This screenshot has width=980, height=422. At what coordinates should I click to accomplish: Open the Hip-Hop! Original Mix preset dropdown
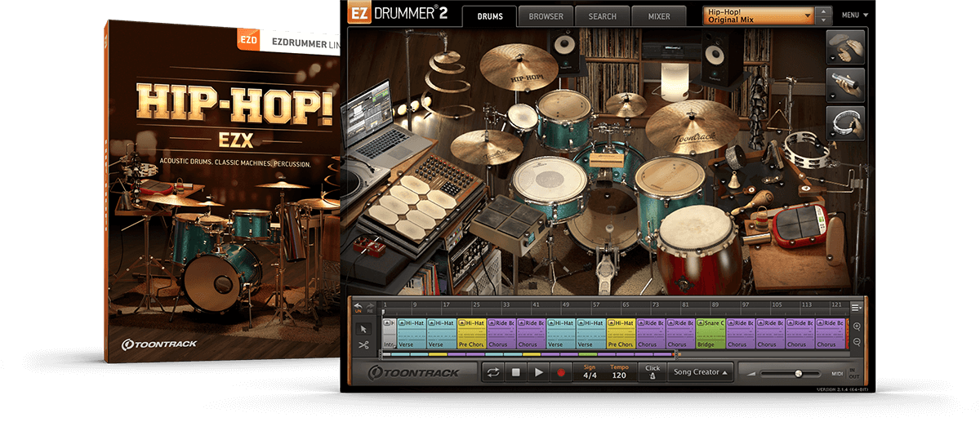click(x=759, y=16)
